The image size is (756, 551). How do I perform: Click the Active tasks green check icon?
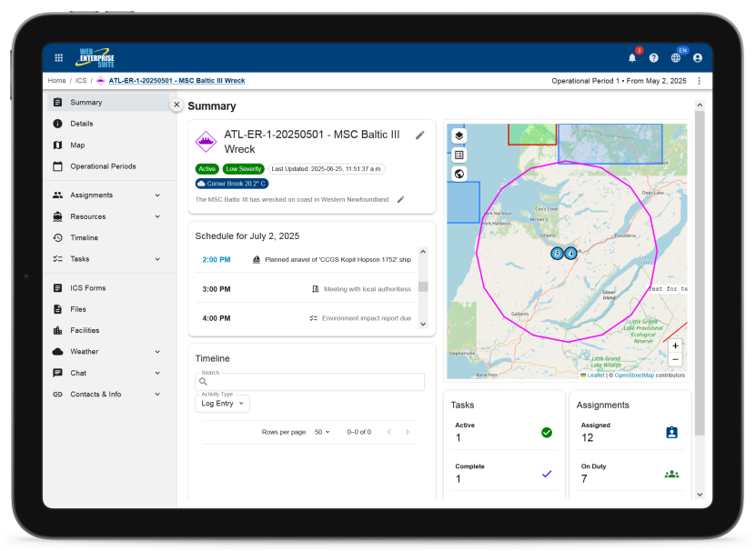pyautogui.click(x=547, y=433)
